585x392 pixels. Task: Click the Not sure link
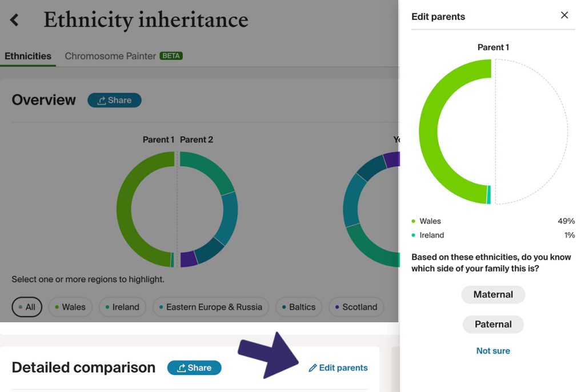[x=493, y=350]
